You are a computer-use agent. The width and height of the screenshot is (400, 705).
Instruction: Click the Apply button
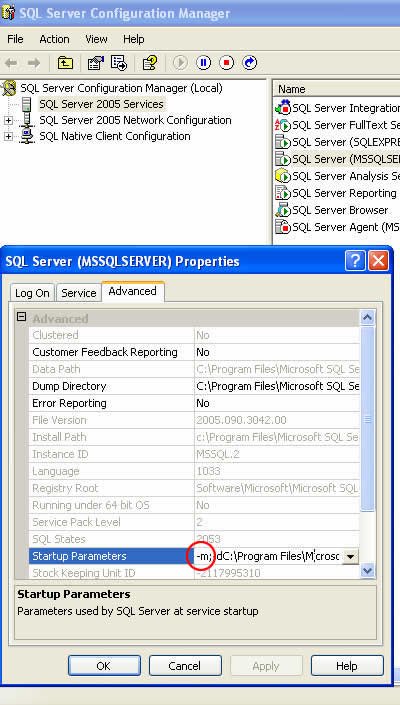tap(266, 666)
